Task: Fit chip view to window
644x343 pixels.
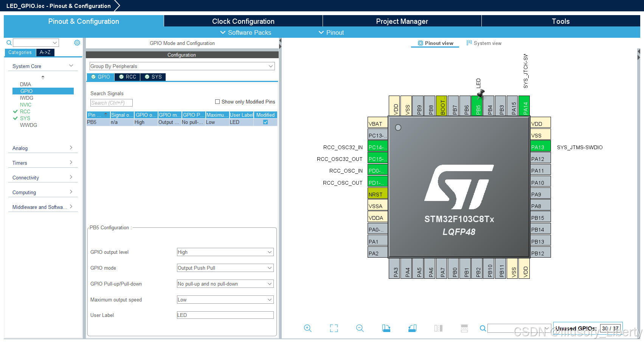Action: click(334, 328)
